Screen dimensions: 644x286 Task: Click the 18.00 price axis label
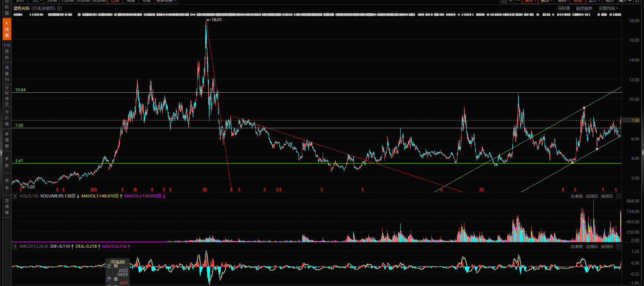pyautogui.click(x=634, y=21)
